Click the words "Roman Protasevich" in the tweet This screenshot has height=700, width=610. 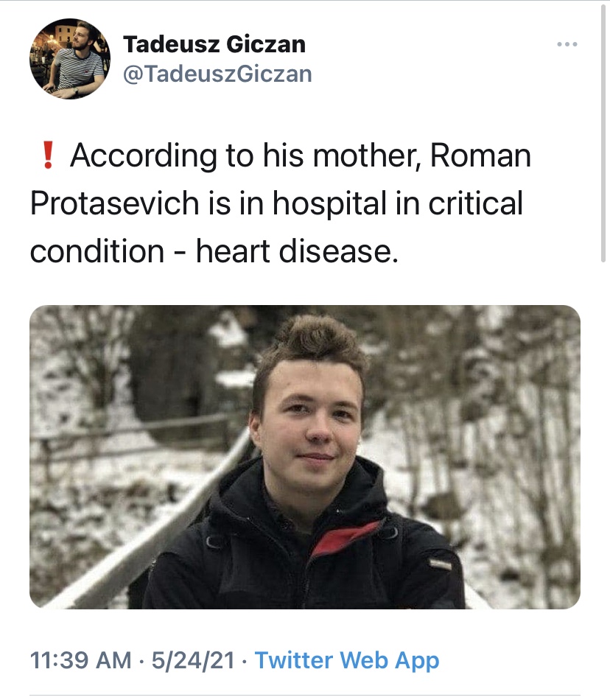(480, 157)
